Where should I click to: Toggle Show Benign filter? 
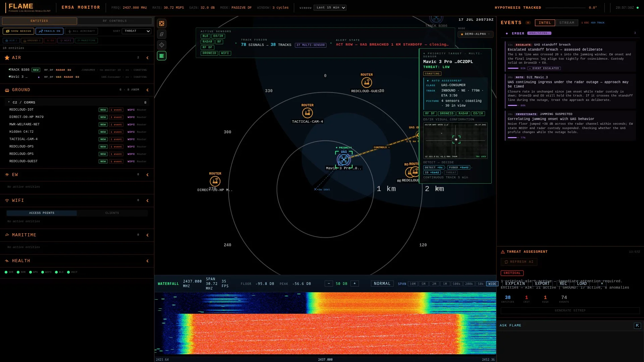(x=18, y=31)
